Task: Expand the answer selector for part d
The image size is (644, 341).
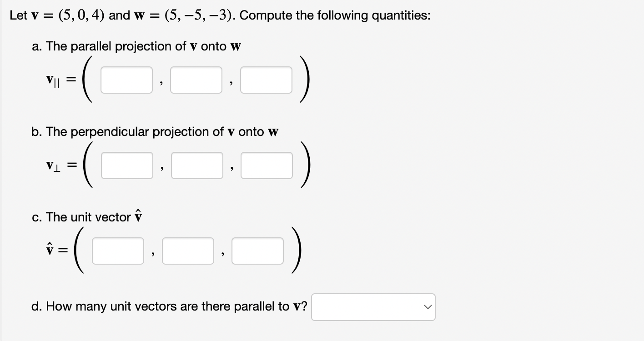Action: pos(373,307)
